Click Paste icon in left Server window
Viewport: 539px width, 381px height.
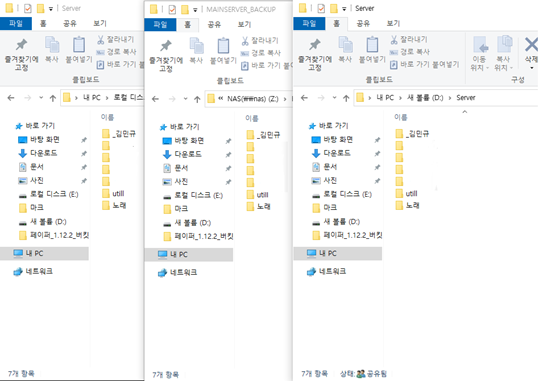79,50
